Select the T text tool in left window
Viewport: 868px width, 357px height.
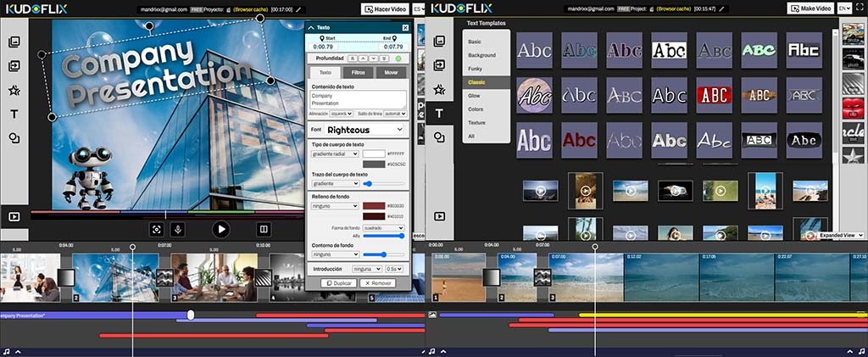click(14, 114)
